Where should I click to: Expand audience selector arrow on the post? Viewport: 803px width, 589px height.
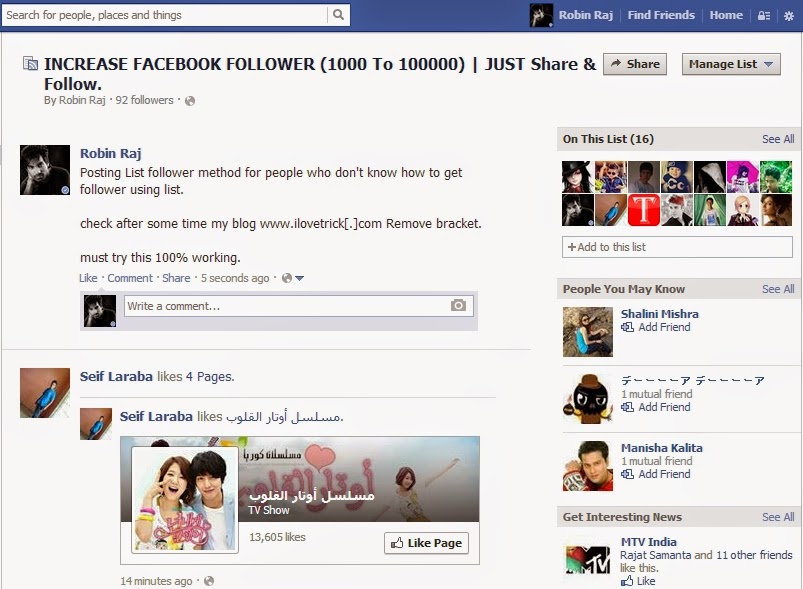point(300,278)
